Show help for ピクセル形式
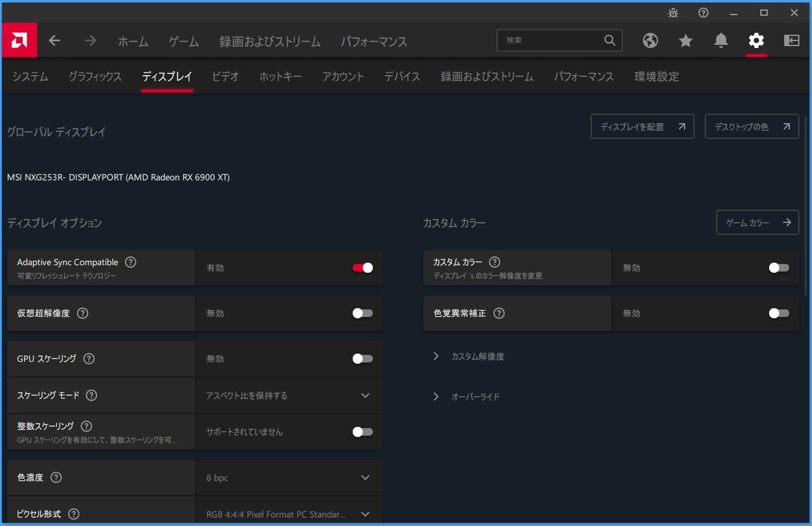Screen dimensions: 812x526 coord(74,514)
